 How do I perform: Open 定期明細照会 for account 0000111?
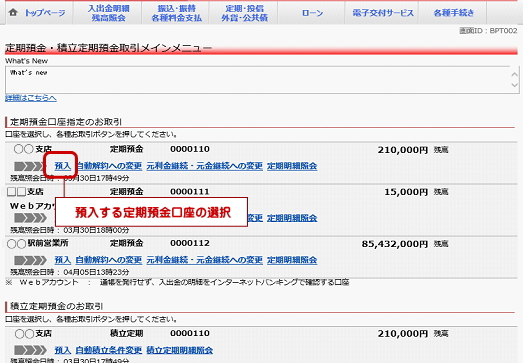(x=292, y=218)
